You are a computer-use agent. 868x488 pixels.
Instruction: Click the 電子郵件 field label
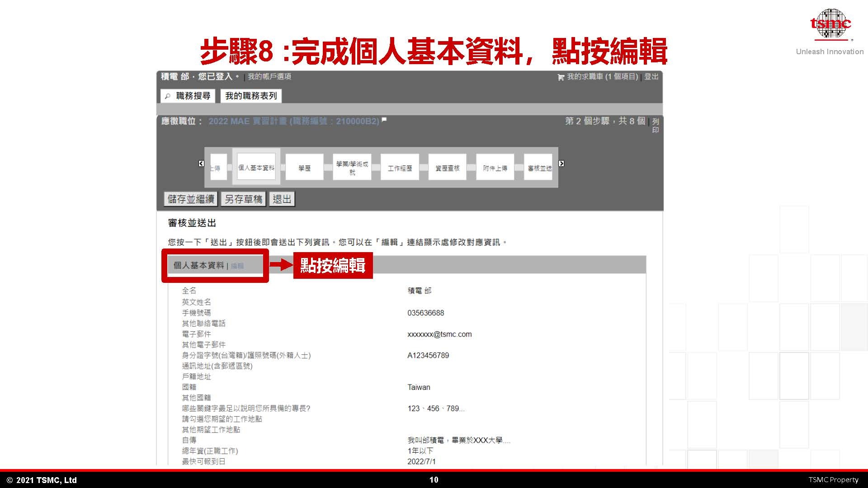point(196,334)
